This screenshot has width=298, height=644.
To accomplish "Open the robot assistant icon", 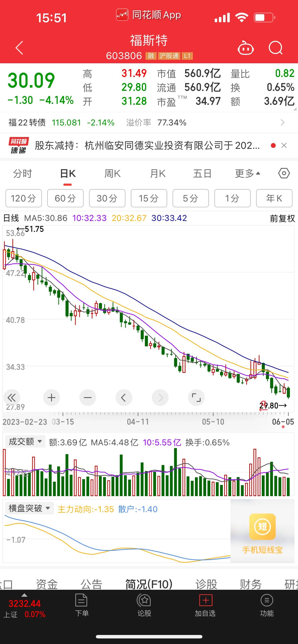I will [x=245, y=48].
